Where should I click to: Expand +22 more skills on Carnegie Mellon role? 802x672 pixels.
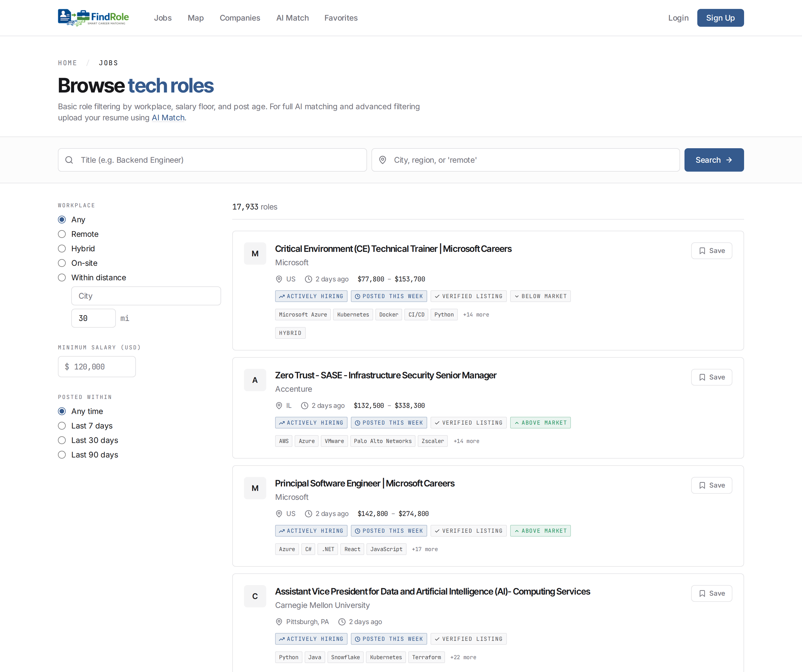click(463, 658)
